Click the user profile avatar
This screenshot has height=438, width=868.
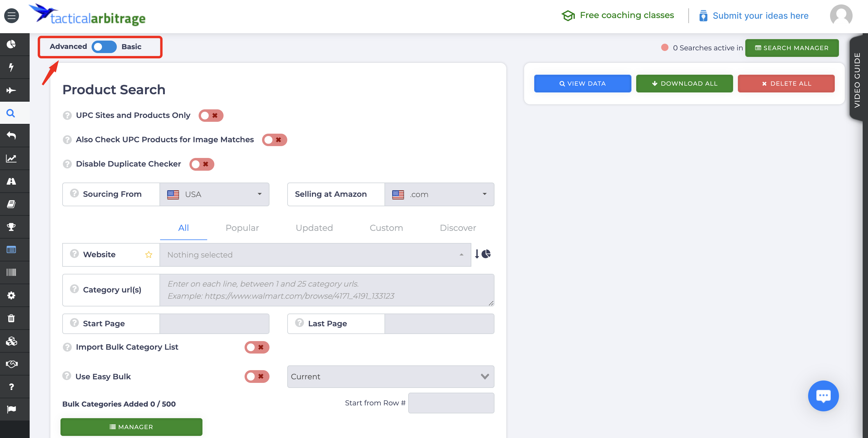841,15
